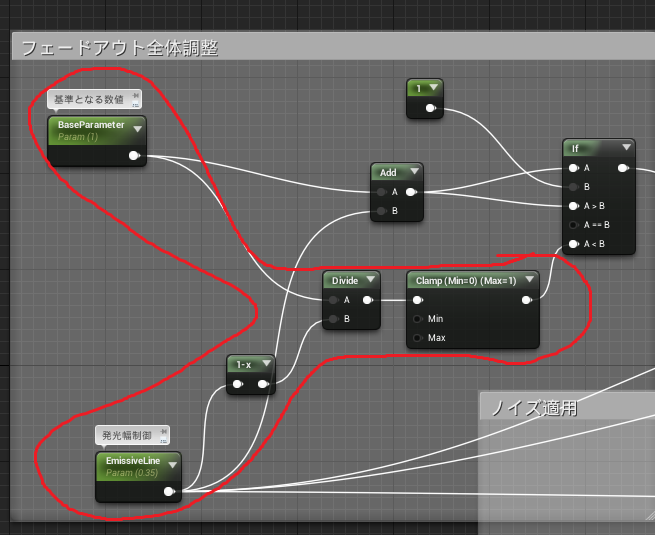Click the Clamp node Min pin

pyautogui.click(x=417, y=319)
